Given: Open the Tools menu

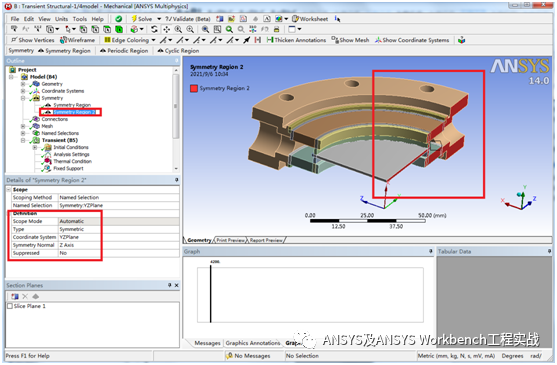Looking at the screenshot, I should pyautogui.click(x=80, y=19).
